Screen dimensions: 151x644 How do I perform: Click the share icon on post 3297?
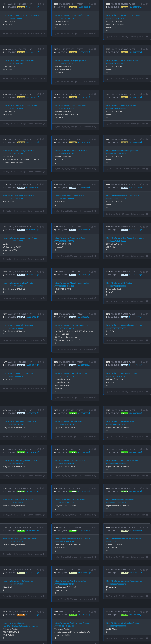tap(90, 49)
